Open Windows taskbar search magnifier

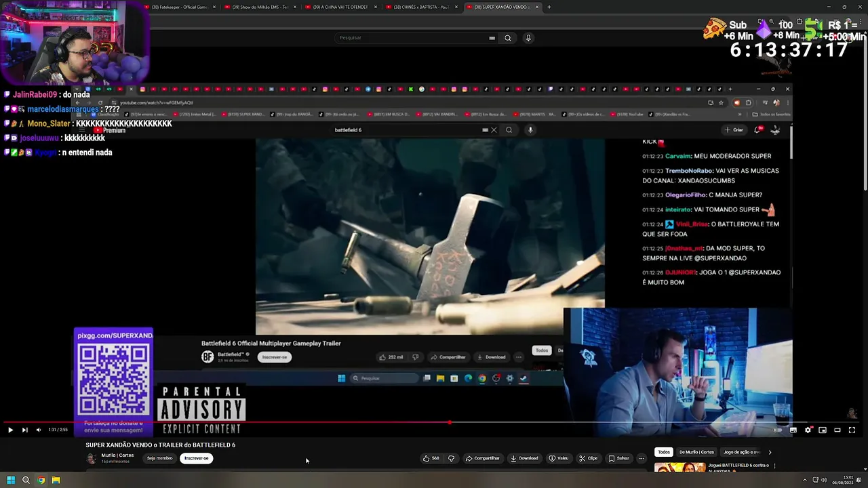coord(26,480)
